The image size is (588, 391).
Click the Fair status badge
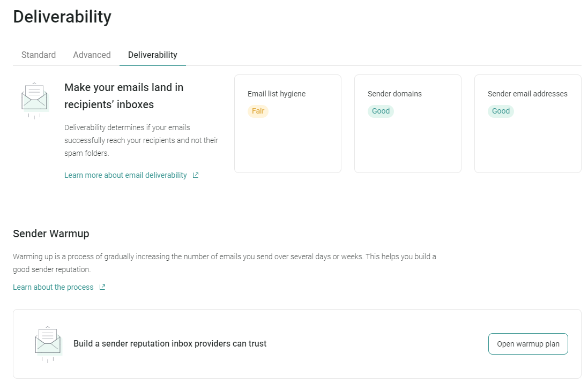258,111
